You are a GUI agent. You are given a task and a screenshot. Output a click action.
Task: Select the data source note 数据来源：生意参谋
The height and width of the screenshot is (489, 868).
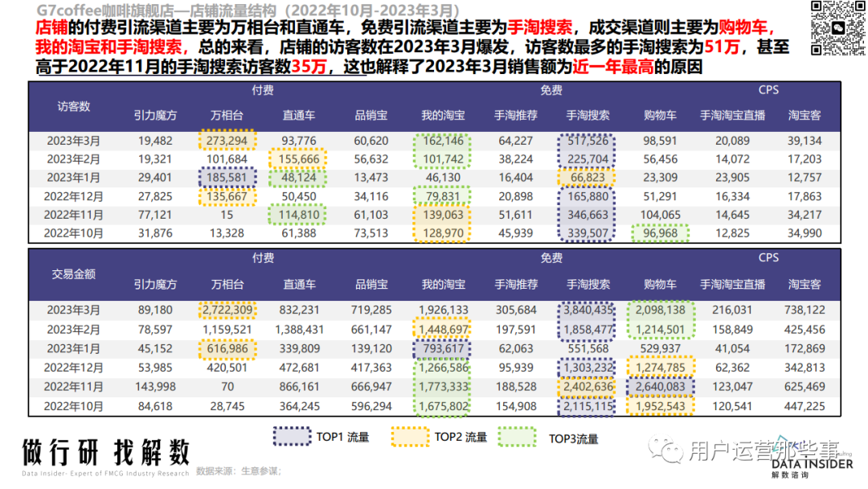pos(239,471)
